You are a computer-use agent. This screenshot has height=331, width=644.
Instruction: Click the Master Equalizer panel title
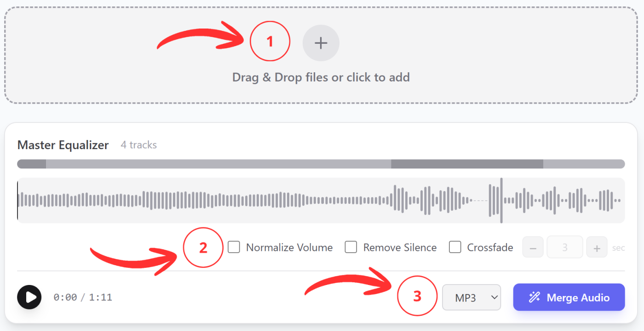pyautogui.click(x=63, y=145)
